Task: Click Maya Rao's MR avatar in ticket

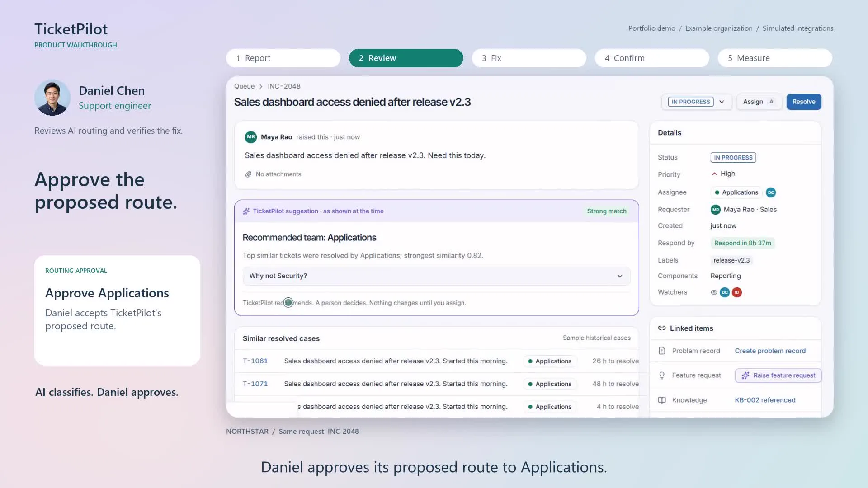Action: [251, 137]
